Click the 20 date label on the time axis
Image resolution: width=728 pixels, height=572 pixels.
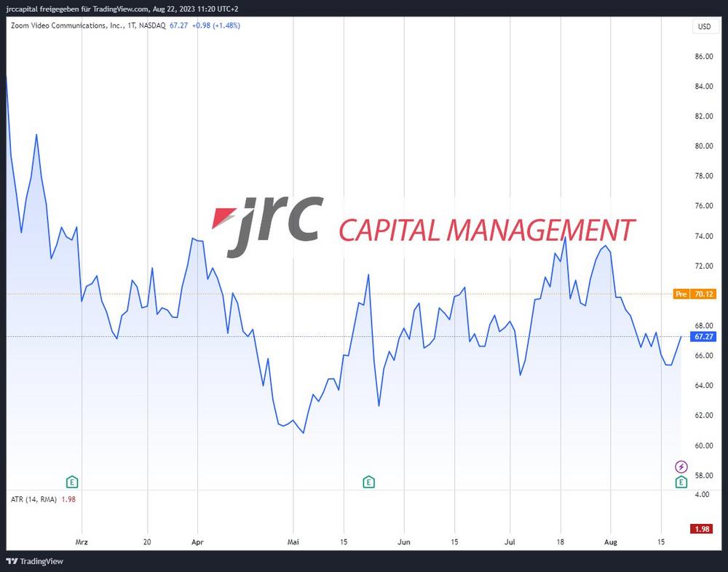147,542
